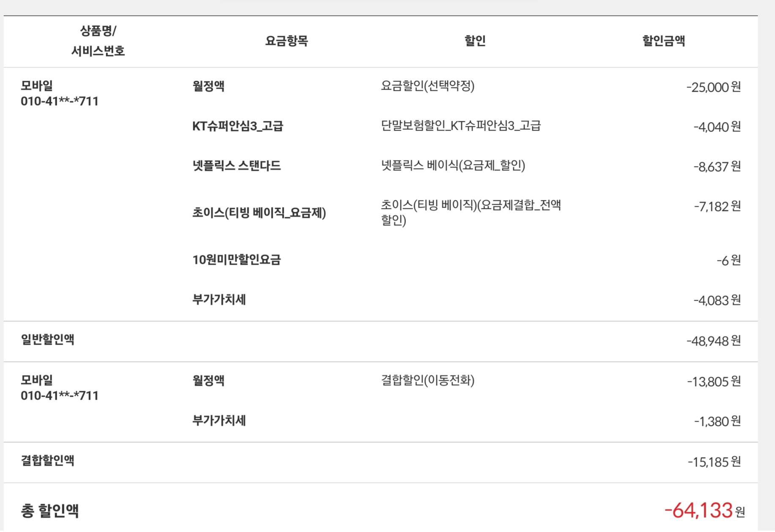Select the -7,182원 discount amount
This screenshot has height=532, width=775.
point(717,207)
